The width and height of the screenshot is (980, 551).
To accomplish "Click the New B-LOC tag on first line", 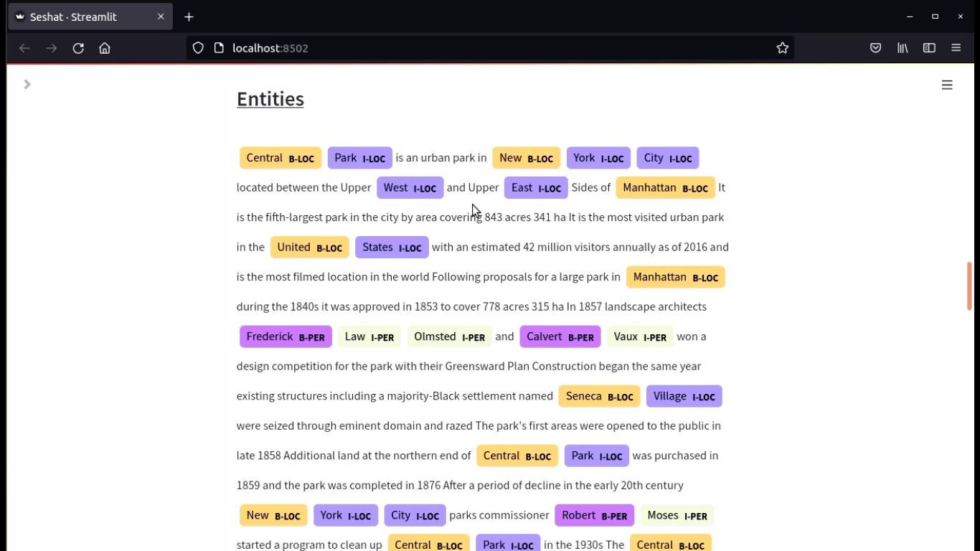I will tap(526, 158).
